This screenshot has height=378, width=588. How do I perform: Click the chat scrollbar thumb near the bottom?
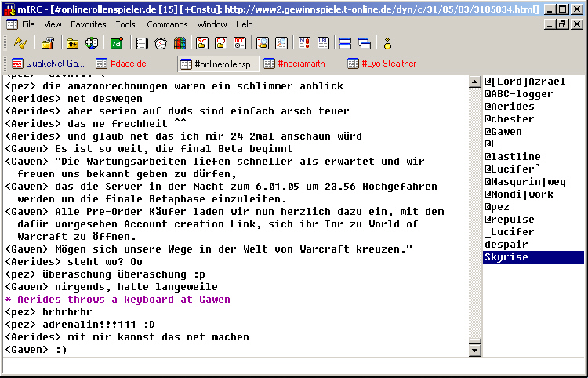[x=475, y=341]
